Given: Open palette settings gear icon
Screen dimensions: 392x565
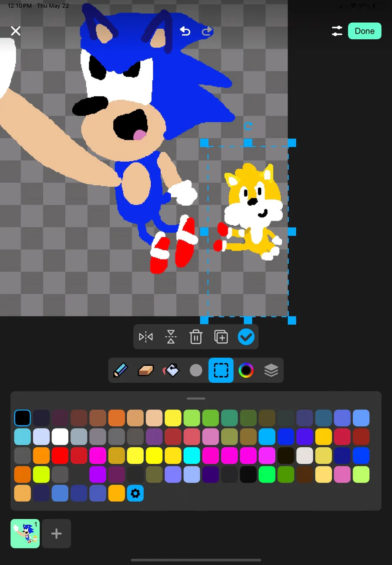Looking at the screenshot, I should (x=135, y=493).
